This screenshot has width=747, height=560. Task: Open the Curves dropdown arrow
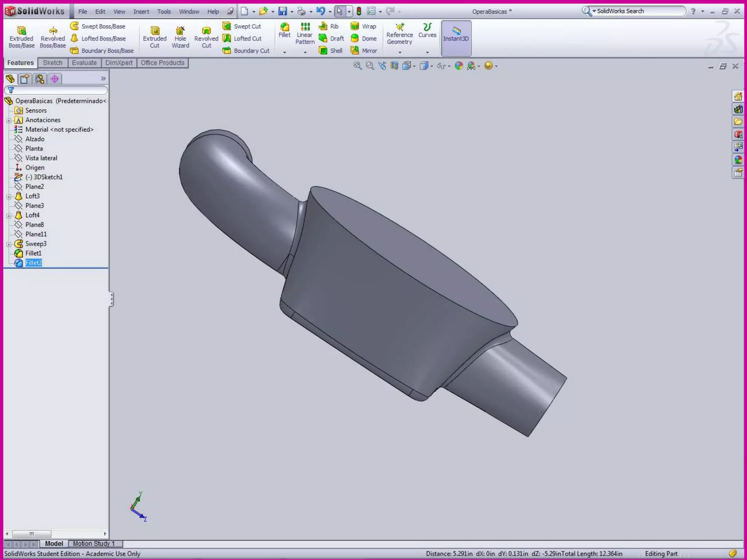[427, 52]
